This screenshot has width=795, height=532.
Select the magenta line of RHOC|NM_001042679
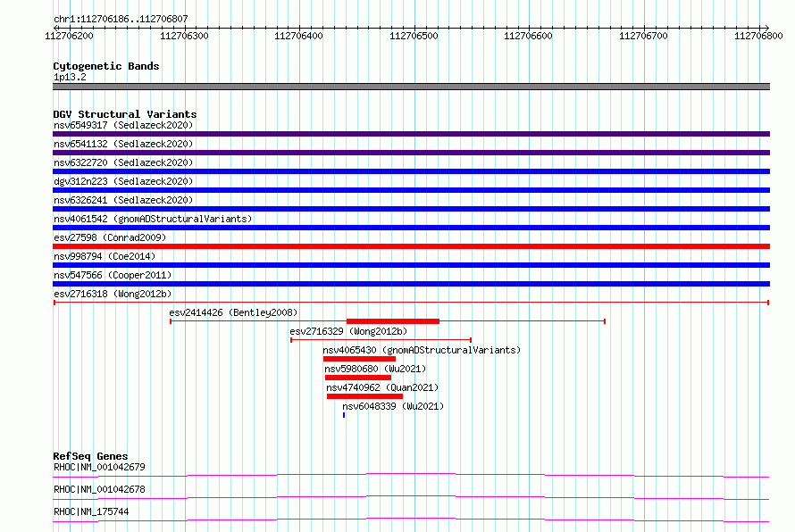pyautogui.click(x=411, y=475)
